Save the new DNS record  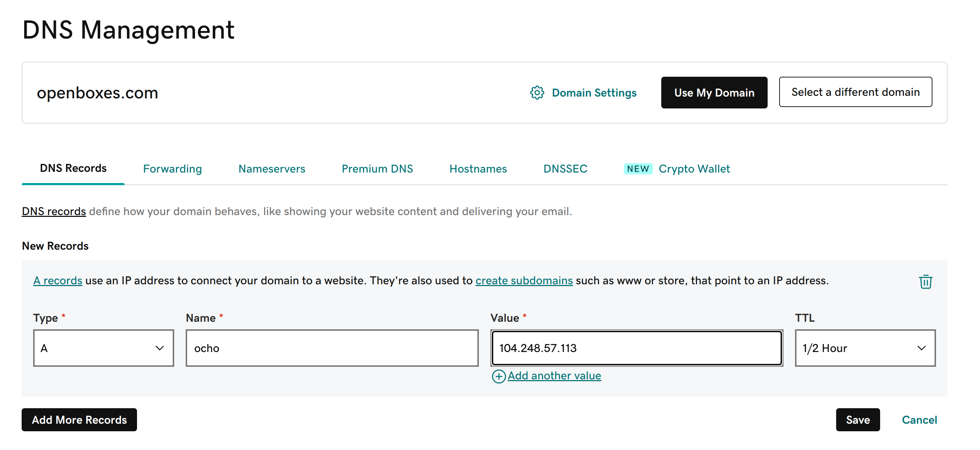857,420
